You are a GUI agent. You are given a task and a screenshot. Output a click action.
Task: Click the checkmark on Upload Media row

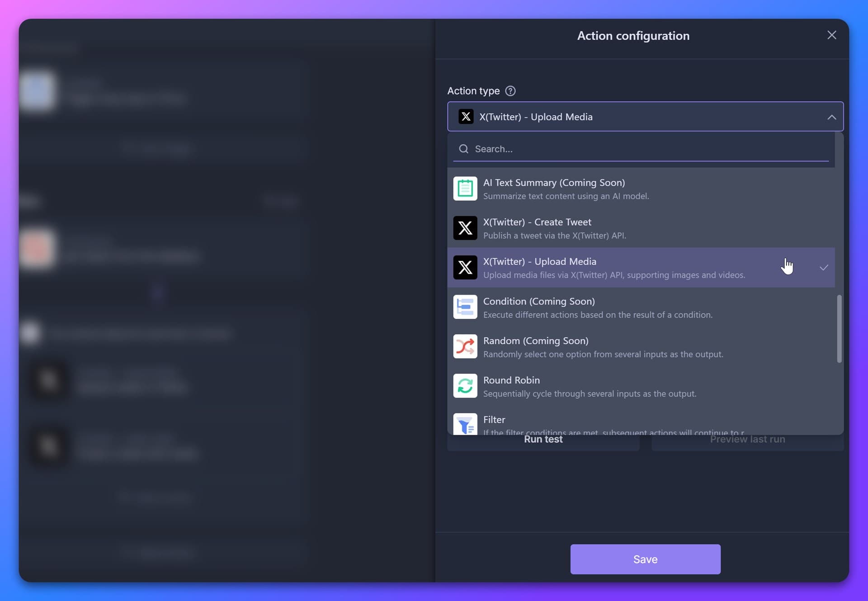pyautogui.click(x=824, y=267)
